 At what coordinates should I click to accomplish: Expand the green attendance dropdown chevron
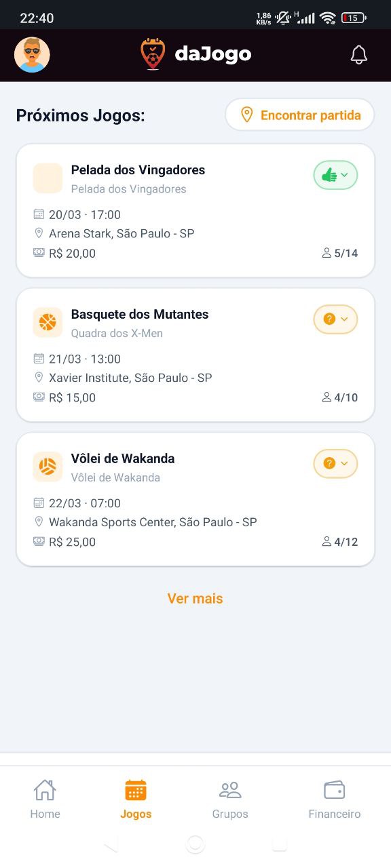[x=343, y=175]
